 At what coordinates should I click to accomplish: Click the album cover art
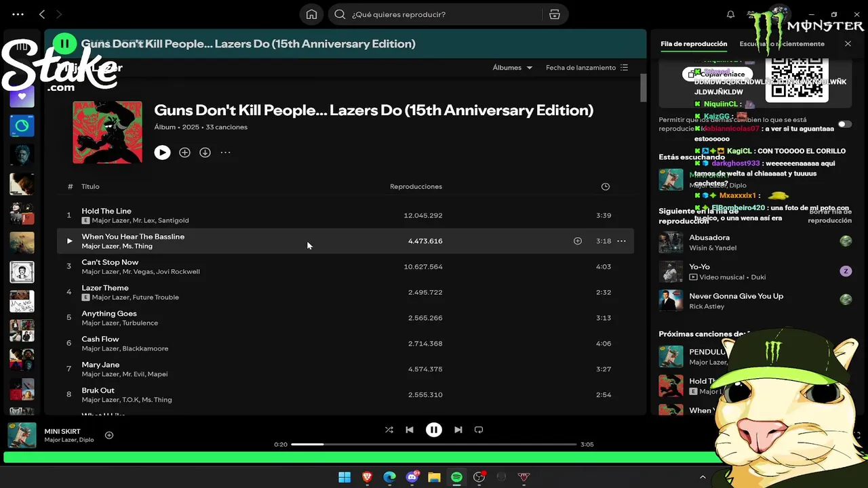coord(107,132)
